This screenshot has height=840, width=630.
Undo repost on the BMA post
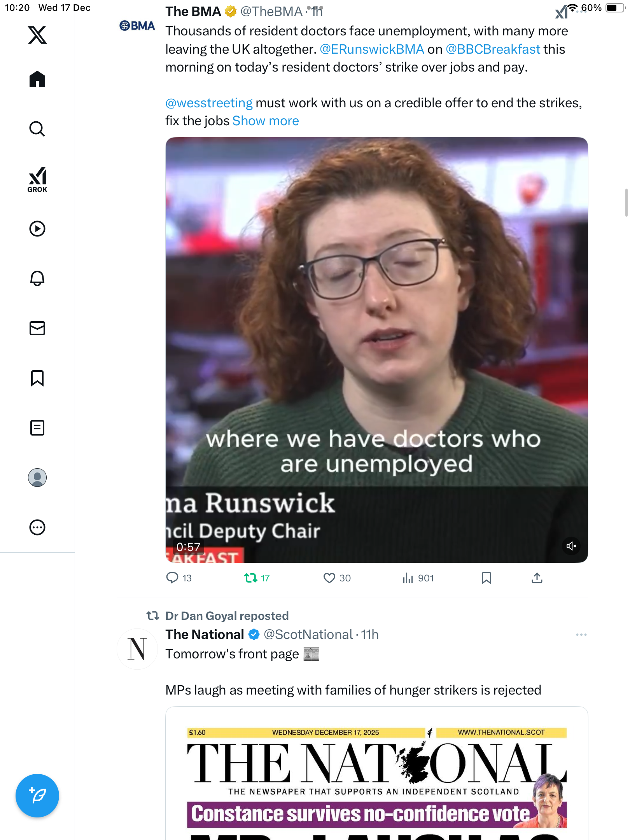pos(257,578)
